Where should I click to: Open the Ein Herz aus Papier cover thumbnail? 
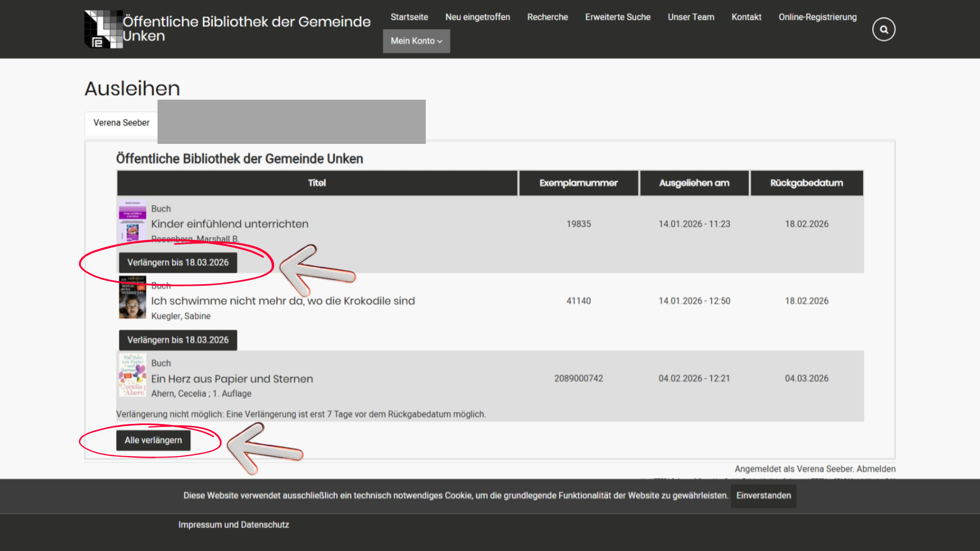[x=132, y=375]
